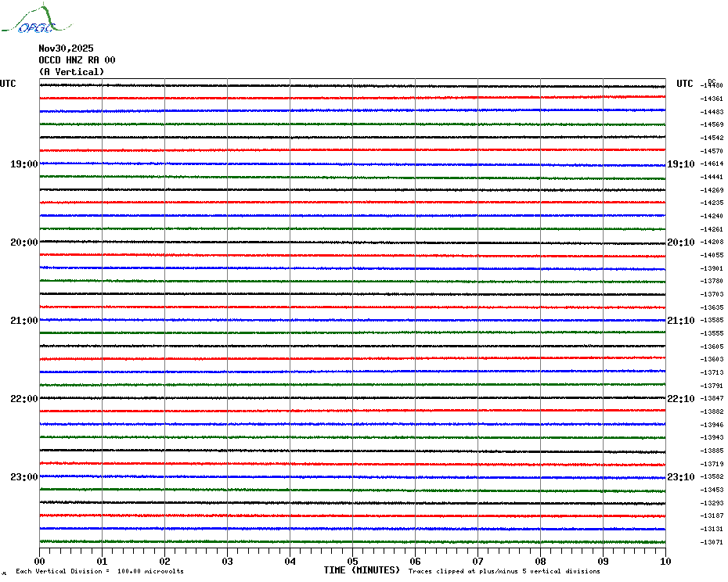Click the bottom green trace in the plot
Image resolution: width=728 pixels, height=582 pixels.
click(x=352, y=541)
